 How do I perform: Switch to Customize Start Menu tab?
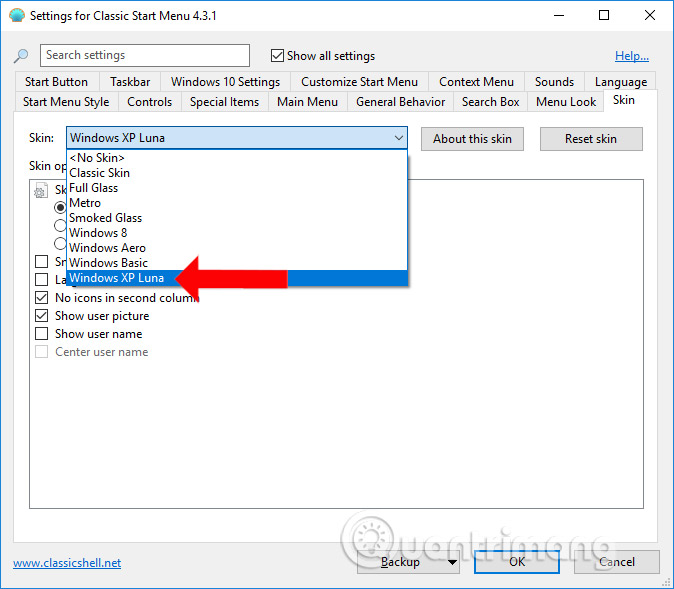click(x=359, y=82)
